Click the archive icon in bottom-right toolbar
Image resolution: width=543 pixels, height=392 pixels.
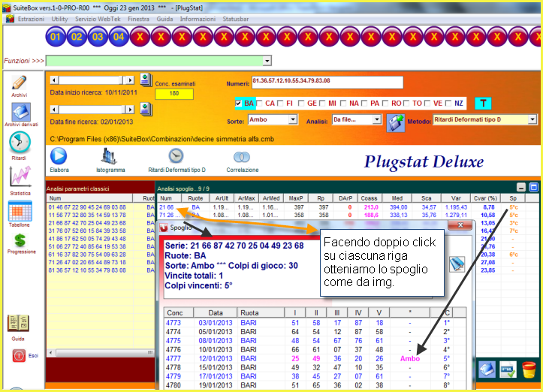[x=487, y=369]
